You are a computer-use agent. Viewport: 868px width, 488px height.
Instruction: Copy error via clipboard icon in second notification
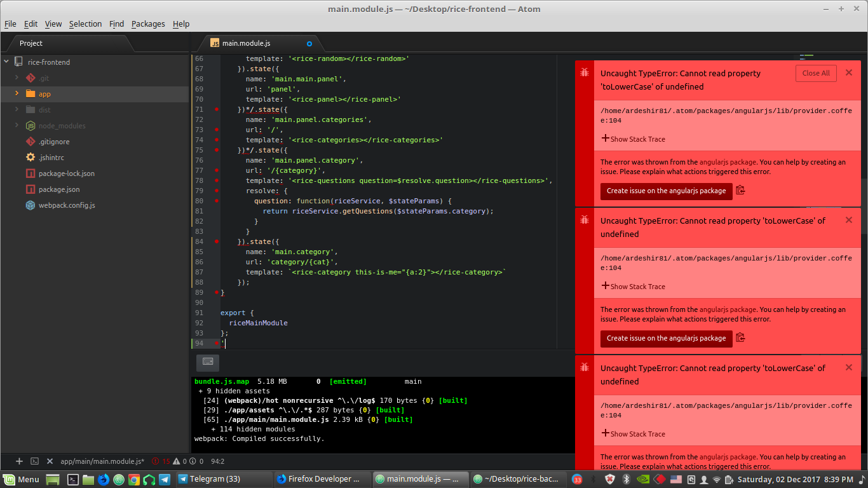point(740,338)
